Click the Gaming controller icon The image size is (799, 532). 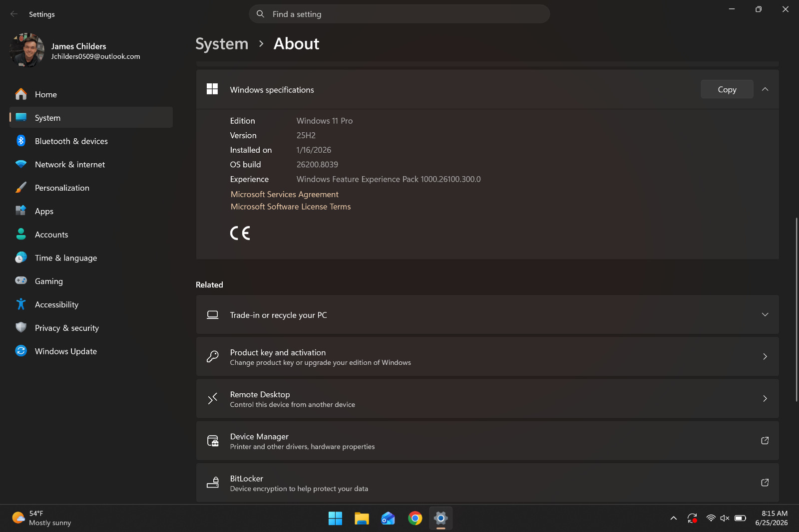pos(21,280)
